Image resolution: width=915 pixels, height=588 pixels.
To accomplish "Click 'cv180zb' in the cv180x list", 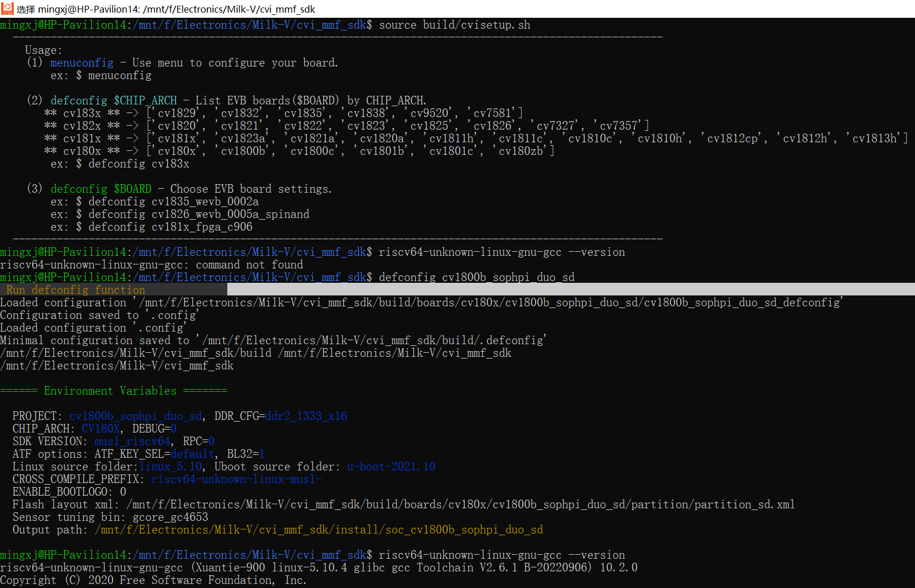I will (521, 151).
